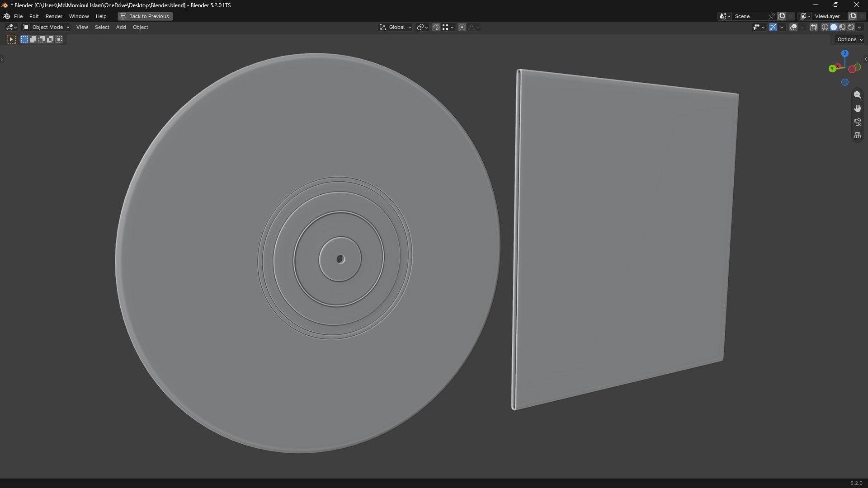
Task: Switch to Solid viewport shading
Action: (x=834, y=28)
